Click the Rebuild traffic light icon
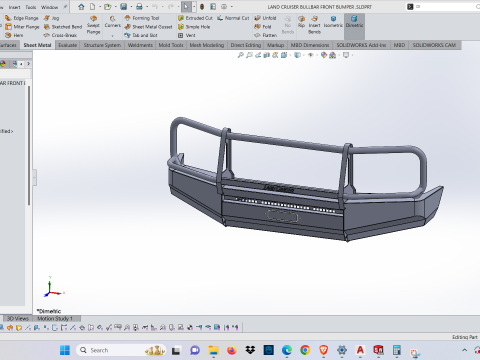This screenshot has width=480, height=360. pos(202,7)
